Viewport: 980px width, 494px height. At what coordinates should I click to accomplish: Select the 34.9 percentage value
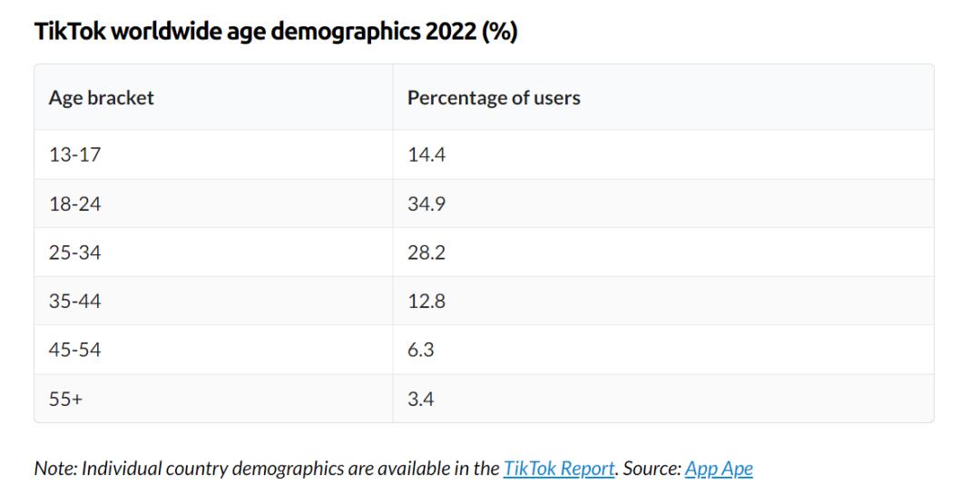tap(426, 203)
